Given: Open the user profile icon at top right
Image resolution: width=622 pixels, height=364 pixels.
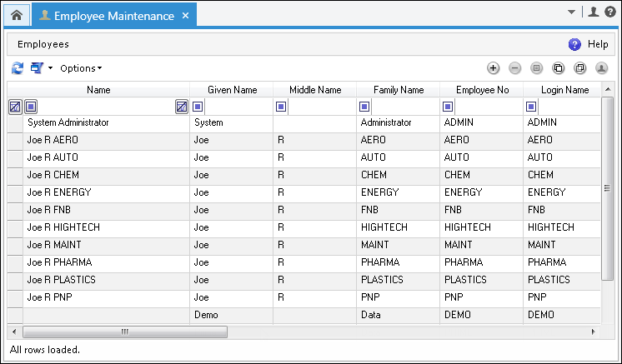Looking at the screenshot, I should click(594, 12).
